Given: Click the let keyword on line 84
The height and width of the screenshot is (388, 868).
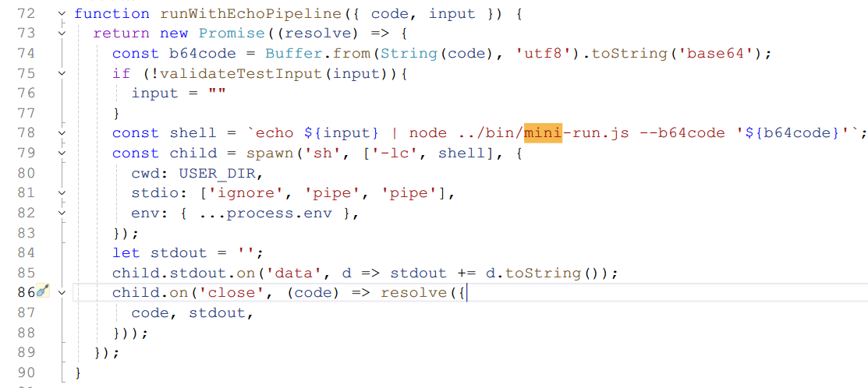Looking at the screenshot, I should pos(127,252).
